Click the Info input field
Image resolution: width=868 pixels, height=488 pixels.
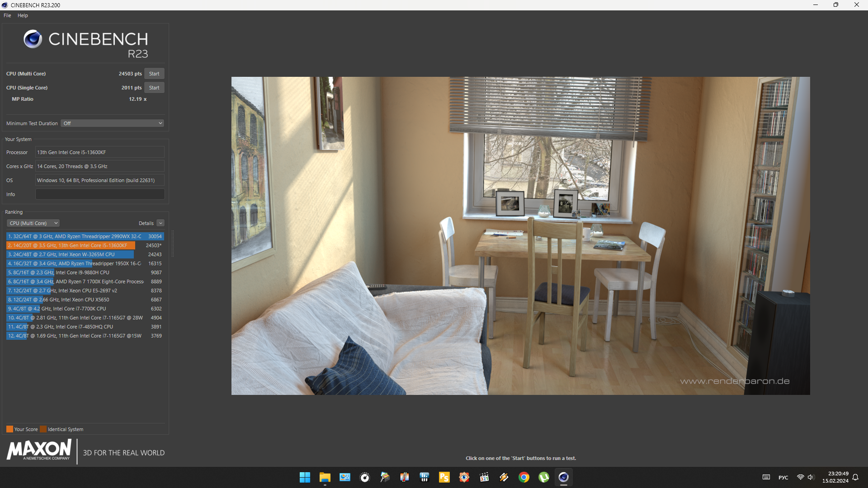[100, 194]
